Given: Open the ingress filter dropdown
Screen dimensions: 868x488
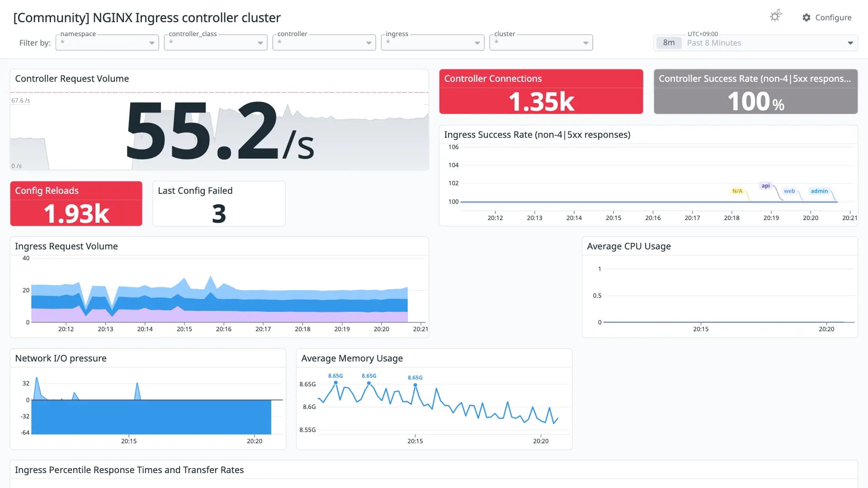Looking at the screenshot, I should pos(433,42).
